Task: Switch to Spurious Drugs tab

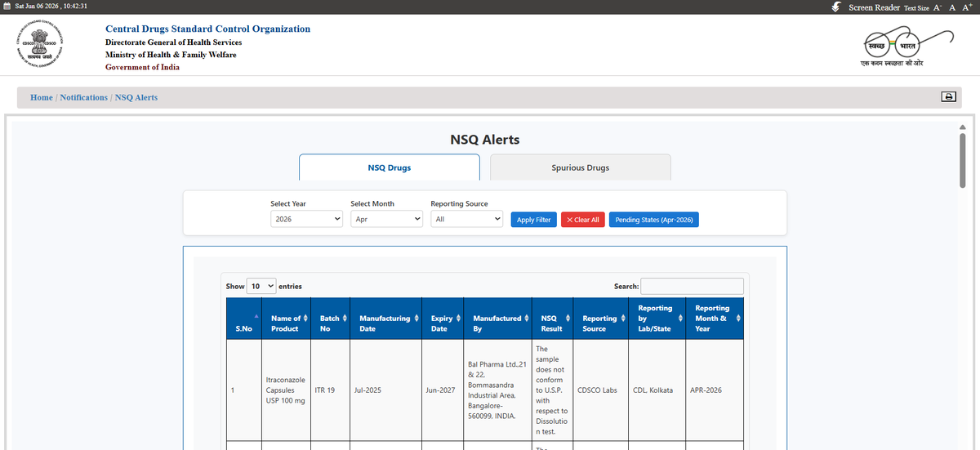Action: 581,167
